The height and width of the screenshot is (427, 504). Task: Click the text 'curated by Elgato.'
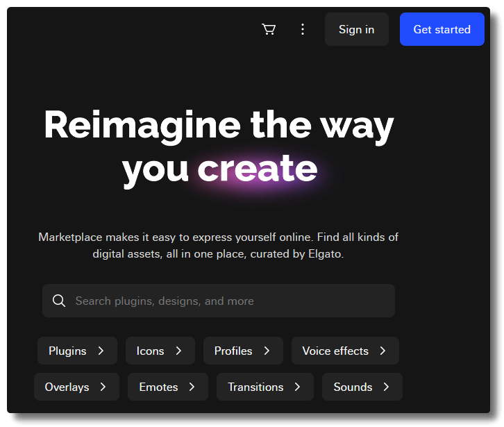point(297,254)
